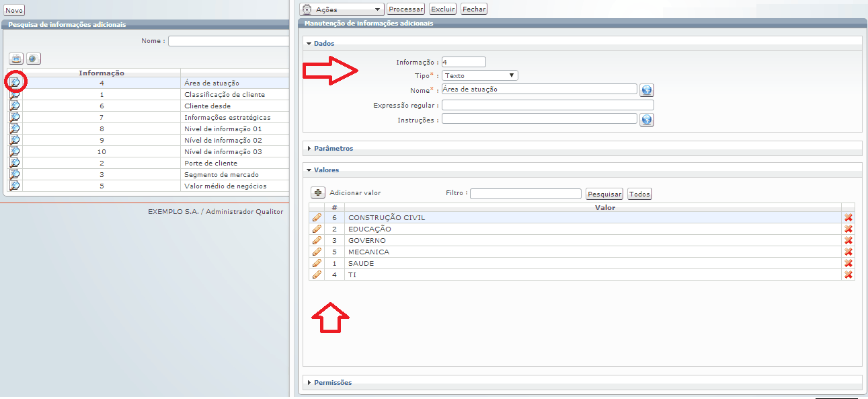Delete the TI value with the red X

(849, 275)
